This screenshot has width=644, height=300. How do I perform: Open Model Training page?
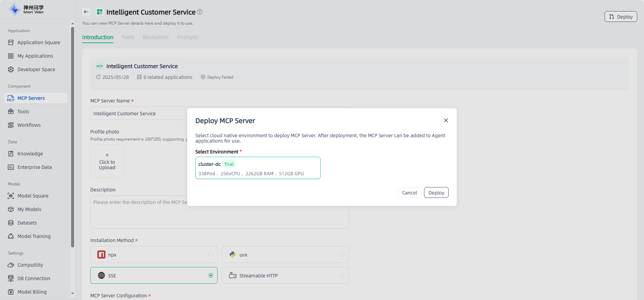(x=34, y=236)
